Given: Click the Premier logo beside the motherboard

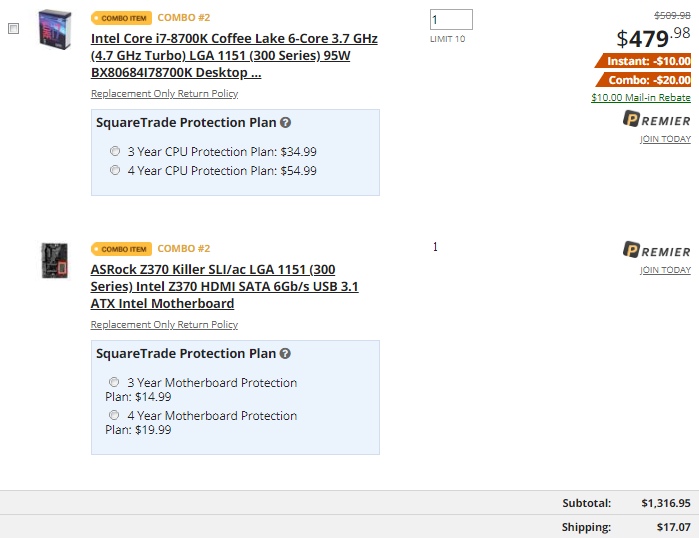Looking at the screenshot, I should point(656,250).
